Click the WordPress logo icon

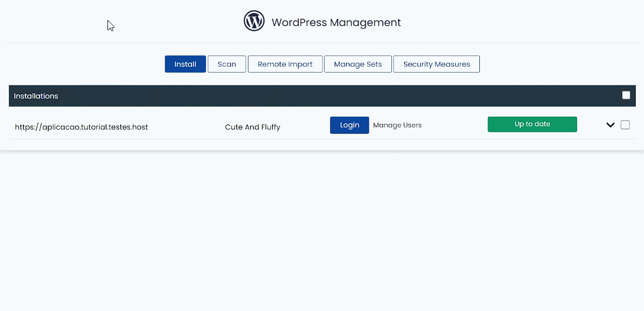pos(254,21)
